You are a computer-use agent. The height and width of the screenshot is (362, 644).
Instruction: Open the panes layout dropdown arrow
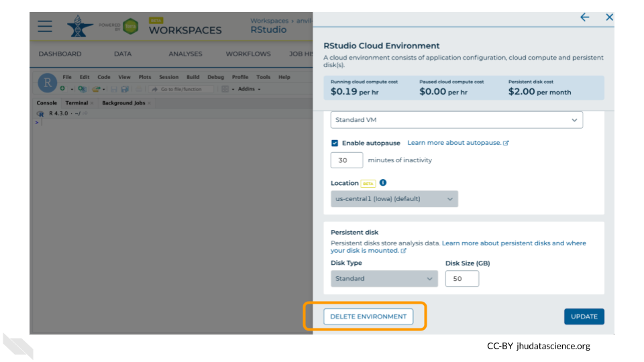233,89
